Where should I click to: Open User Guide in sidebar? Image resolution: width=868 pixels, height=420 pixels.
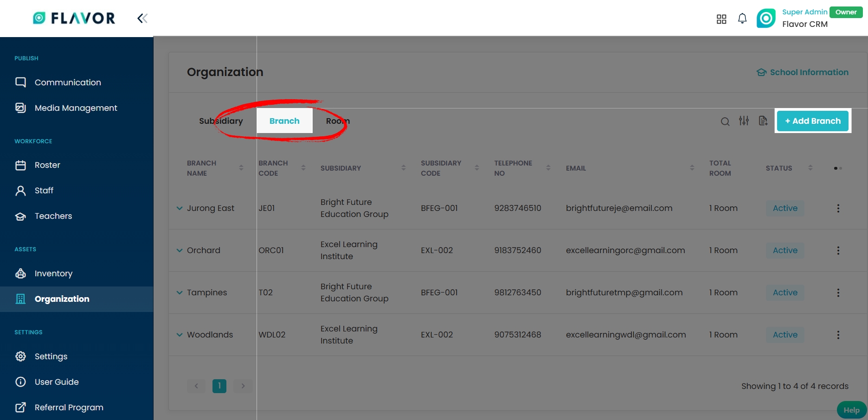pyautogui.click(x=77, y=382)
